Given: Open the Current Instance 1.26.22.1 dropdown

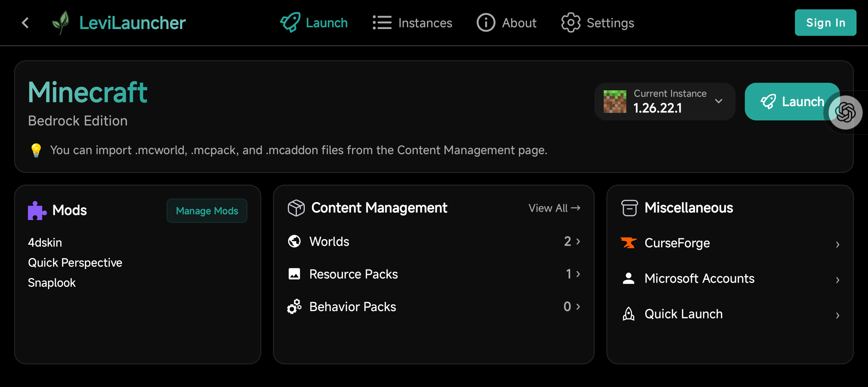Looking at the screenshot, I should click(x=665, y=101).
